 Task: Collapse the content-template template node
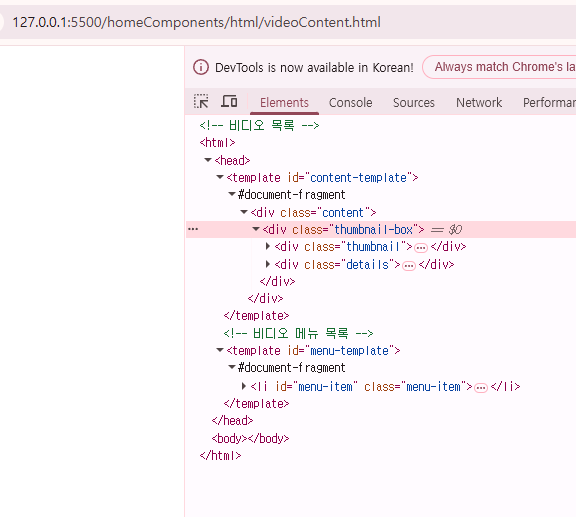pyautogui.click(x=220, y=177)
